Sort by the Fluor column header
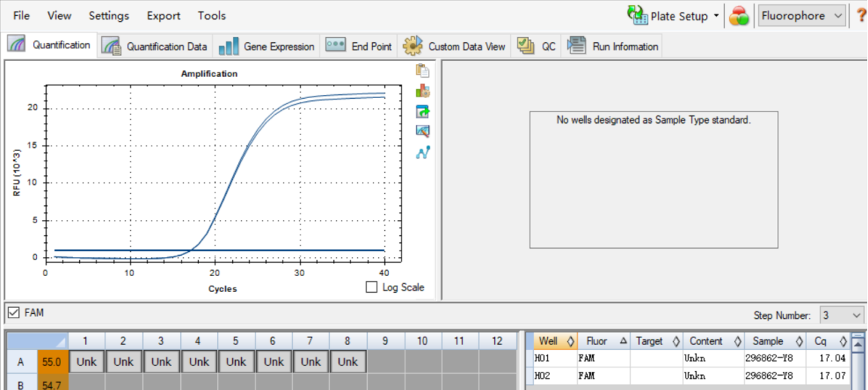The height and width of the screenshot is (390, 868). pos(604,341)
